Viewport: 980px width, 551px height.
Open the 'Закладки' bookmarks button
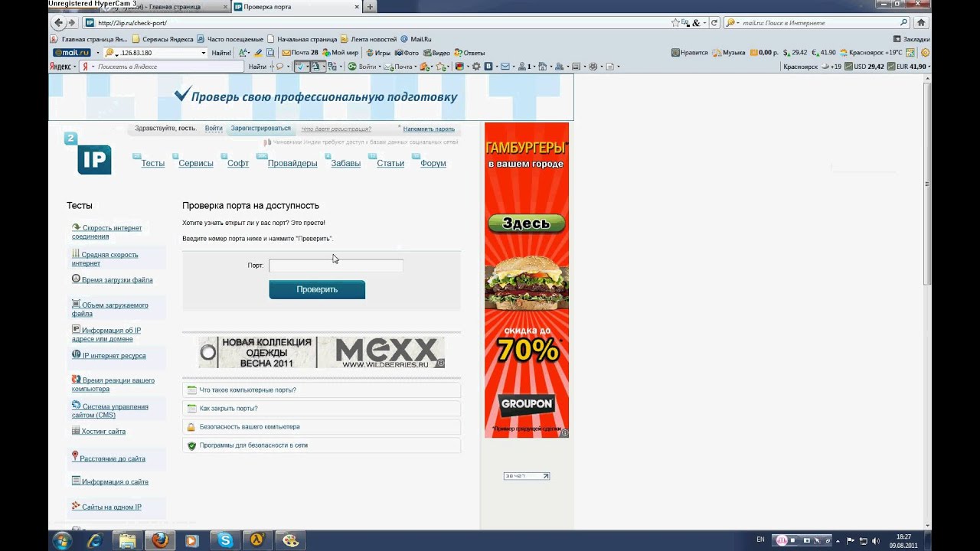pos(911,39)
